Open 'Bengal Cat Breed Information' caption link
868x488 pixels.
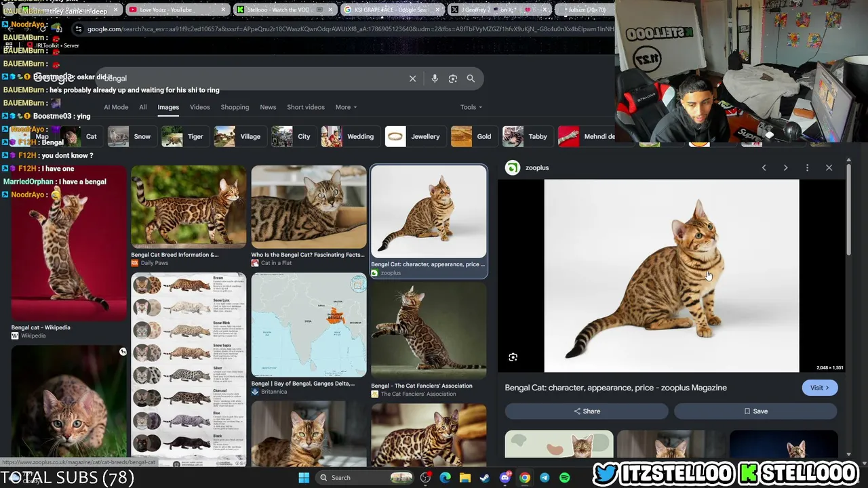(175, 255)
